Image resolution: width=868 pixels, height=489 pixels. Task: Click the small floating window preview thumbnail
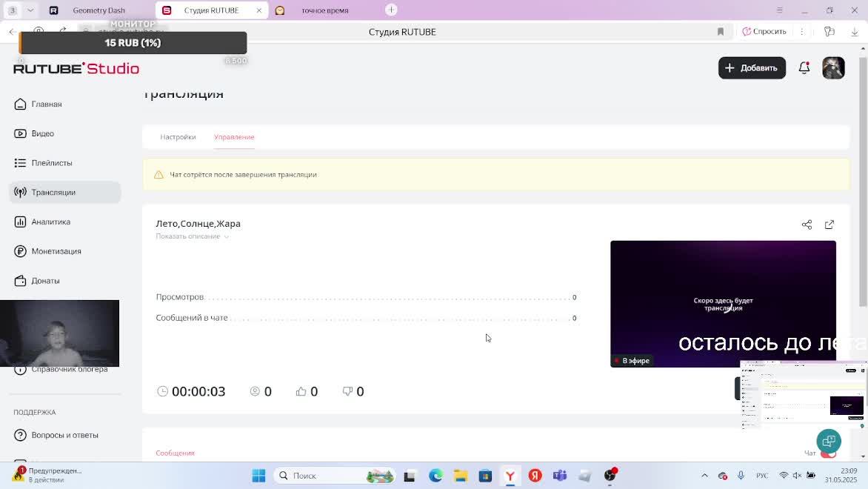point(804,394)
